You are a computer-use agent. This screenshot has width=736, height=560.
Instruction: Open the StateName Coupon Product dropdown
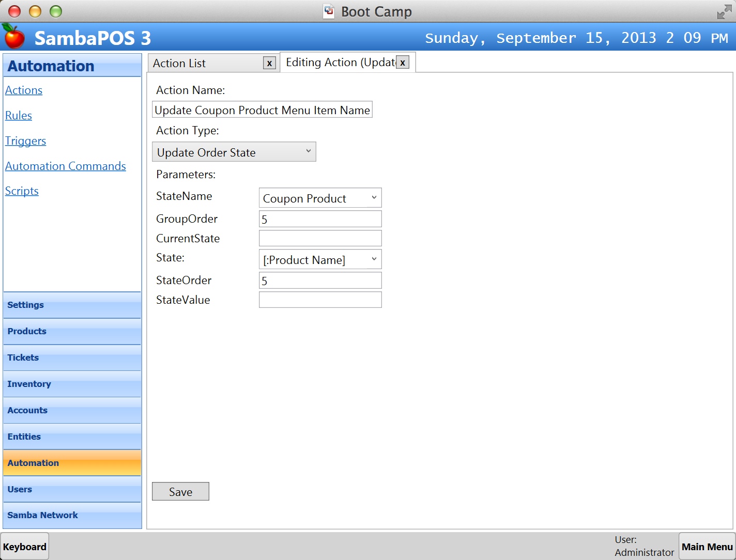[x=320, y=198]
